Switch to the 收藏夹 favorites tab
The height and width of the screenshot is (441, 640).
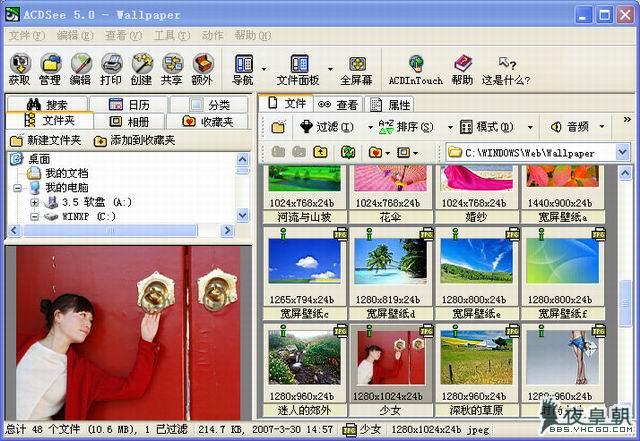207,121
